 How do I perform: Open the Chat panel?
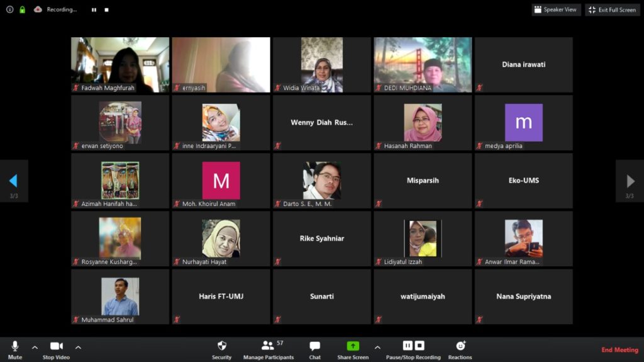[315, 349]
